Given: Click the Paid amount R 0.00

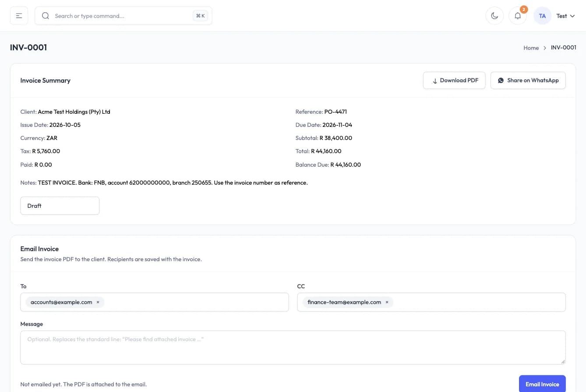Looking at the screenshot, I should (43, 165).
